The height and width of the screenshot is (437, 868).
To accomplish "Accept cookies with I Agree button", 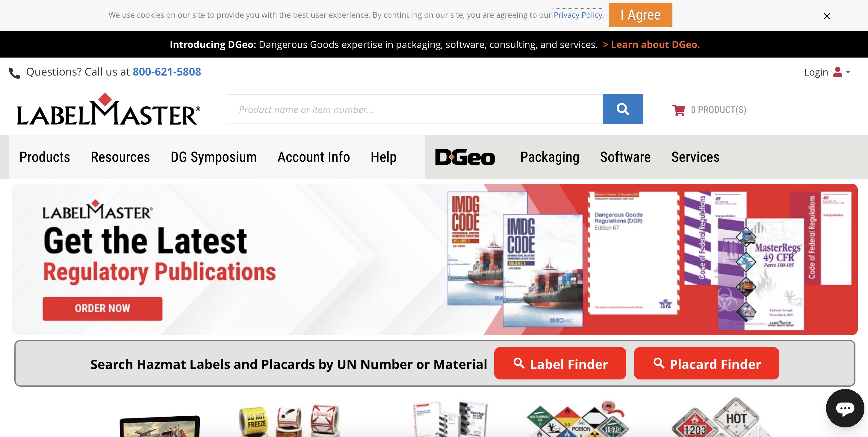I will (640, 15).
